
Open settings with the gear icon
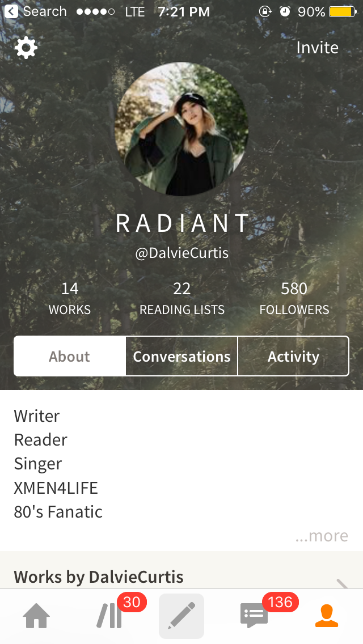pos(26,48)
